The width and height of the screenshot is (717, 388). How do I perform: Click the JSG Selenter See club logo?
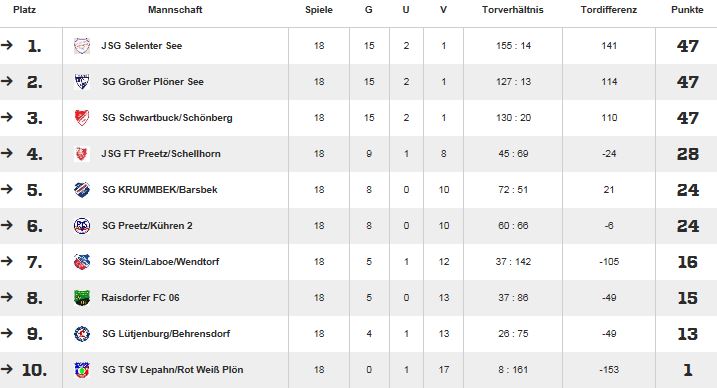[82, 46]
